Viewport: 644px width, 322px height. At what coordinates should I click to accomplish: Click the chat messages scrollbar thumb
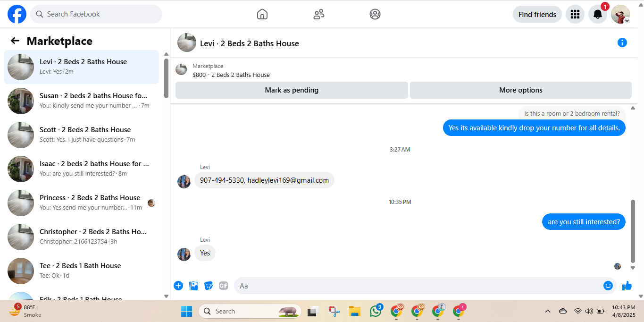(633, 231)
